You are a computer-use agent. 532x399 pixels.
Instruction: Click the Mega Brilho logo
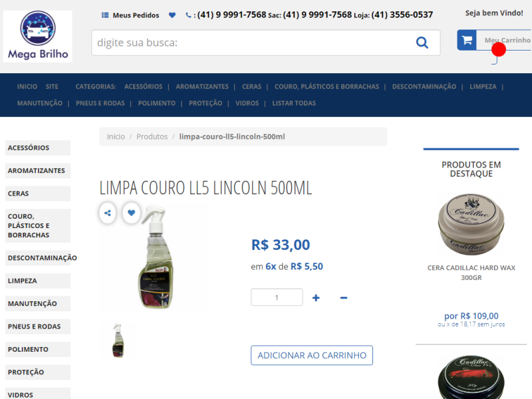click(x=38, y=37)
